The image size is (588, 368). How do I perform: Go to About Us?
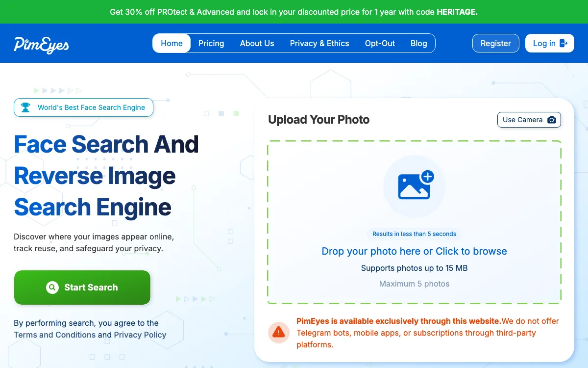click(x=257, y=43)
